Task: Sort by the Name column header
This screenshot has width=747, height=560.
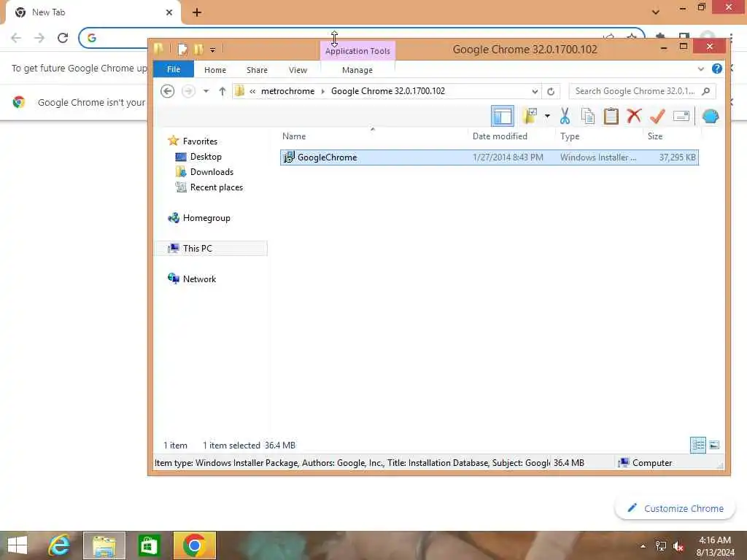Action: pyautogui.click(x=294, y=136)
